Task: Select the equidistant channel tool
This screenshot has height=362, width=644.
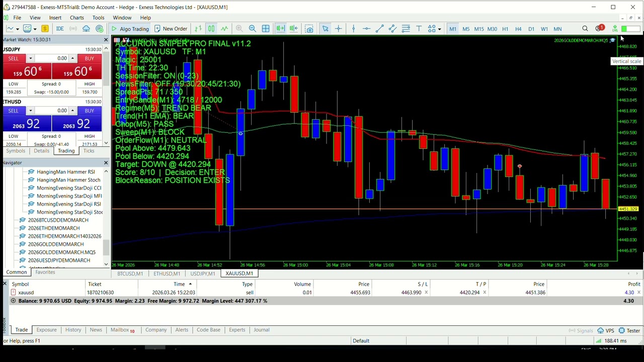Action: click(x=393, y=29)
